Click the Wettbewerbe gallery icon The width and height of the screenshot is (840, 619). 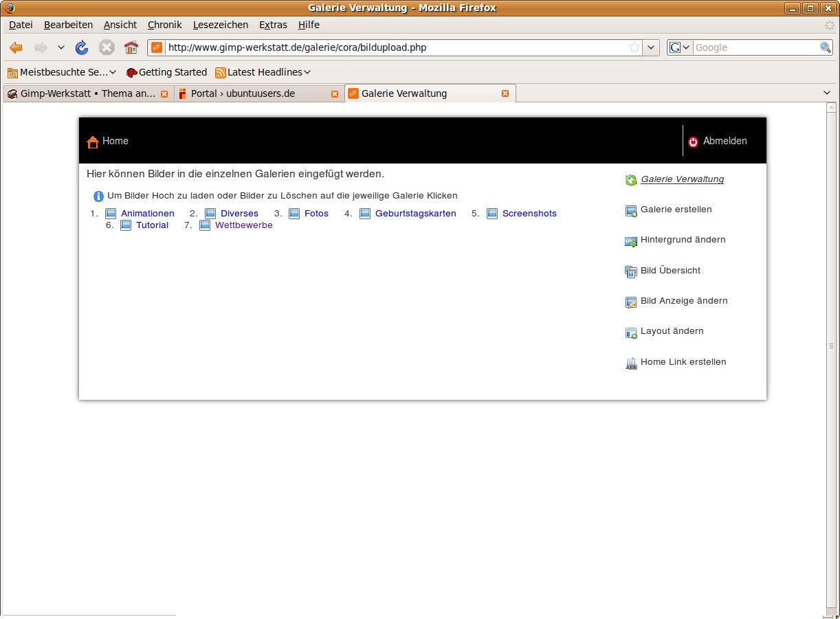[205, 225]
